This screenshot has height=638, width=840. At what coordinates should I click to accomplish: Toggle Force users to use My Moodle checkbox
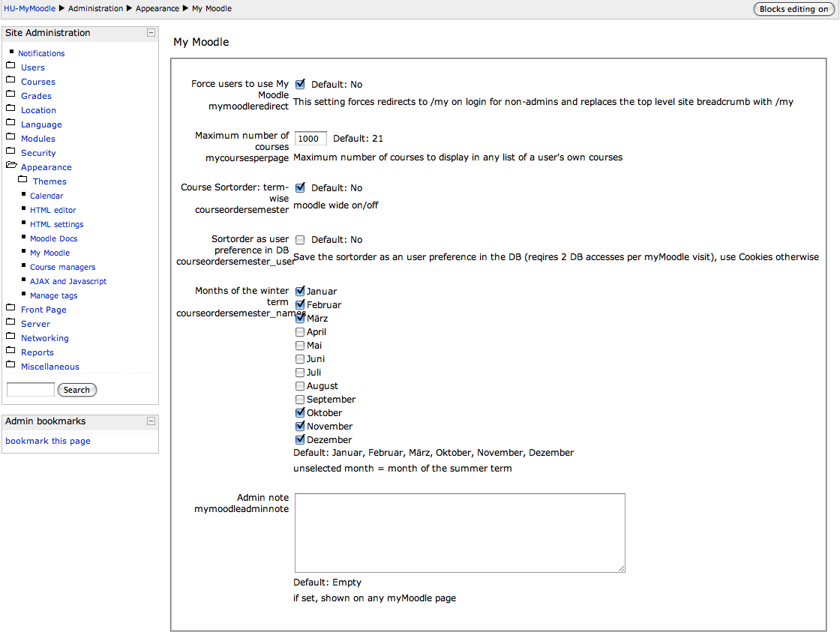tap(300, 84)
